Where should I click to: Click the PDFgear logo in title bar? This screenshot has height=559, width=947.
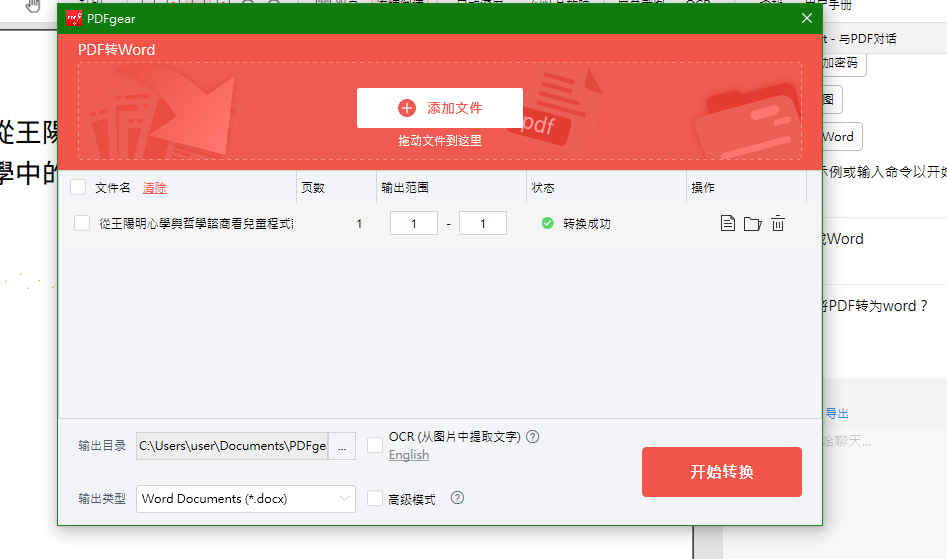tap(74, 19)
